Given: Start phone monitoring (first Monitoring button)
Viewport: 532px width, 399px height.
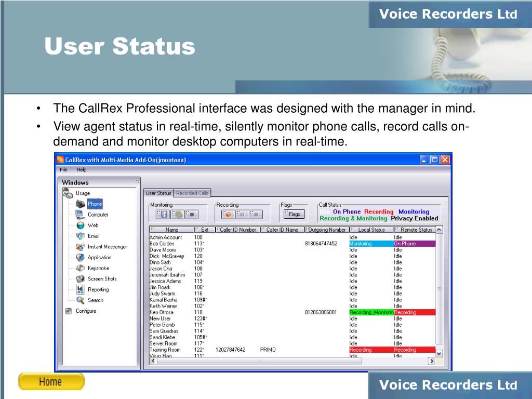Looking at the screenshot, I should pyautogui.click(x=163, y=215).
